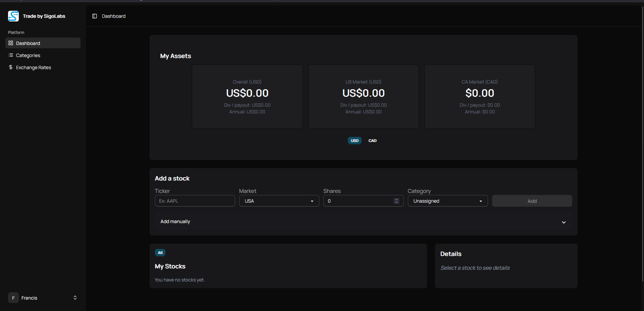Open the Market dropdown showing USA

point(279,201)
